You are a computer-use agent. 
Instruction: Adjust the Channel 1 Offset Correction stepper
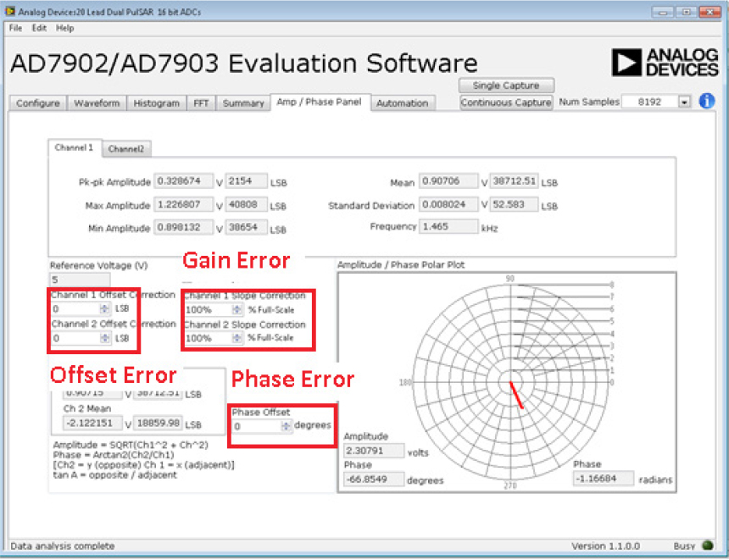[105, 309]
